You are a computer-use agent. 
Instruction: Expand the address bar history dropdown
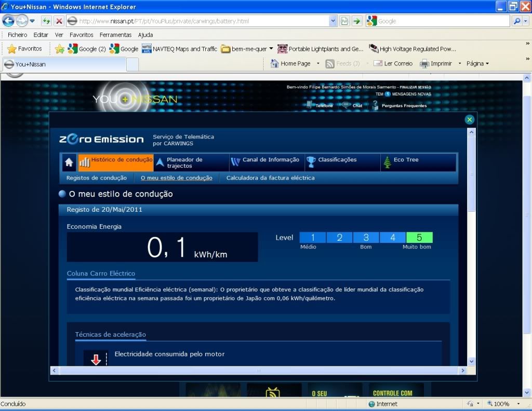pos(333,21)
